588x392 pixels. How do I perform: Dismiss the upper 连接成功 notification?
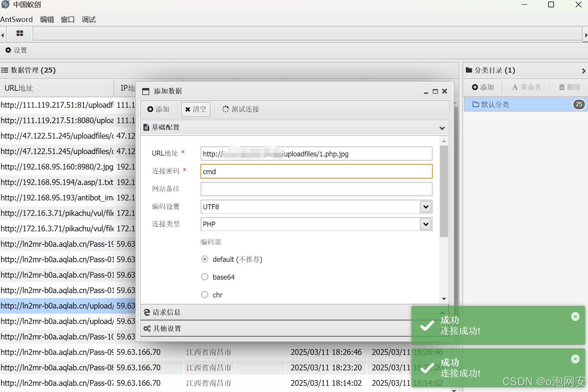pos(575,317)
